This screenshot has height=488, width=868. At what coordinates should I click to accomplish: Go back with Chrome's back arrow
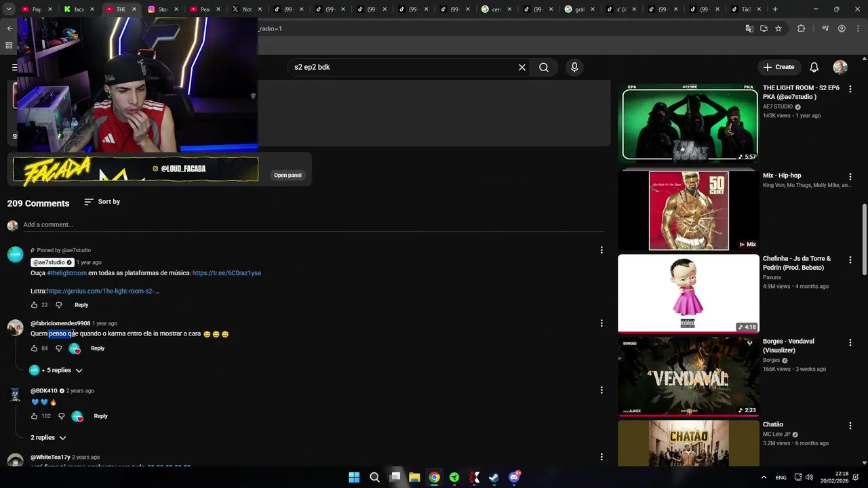[9, 28]
